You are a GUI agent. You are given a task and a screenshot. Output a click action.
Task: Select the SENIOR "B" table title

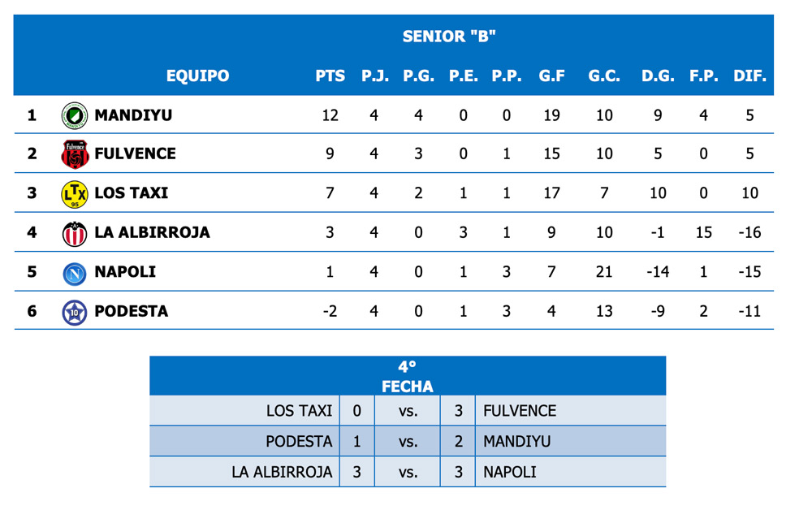(x=448, y=37)
